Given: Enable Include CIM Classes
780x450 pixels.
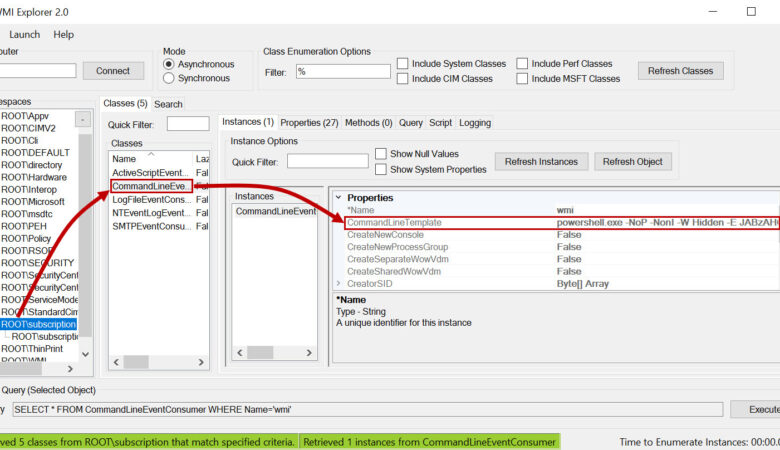Looking at the screenshot, I should coord(402,79).
